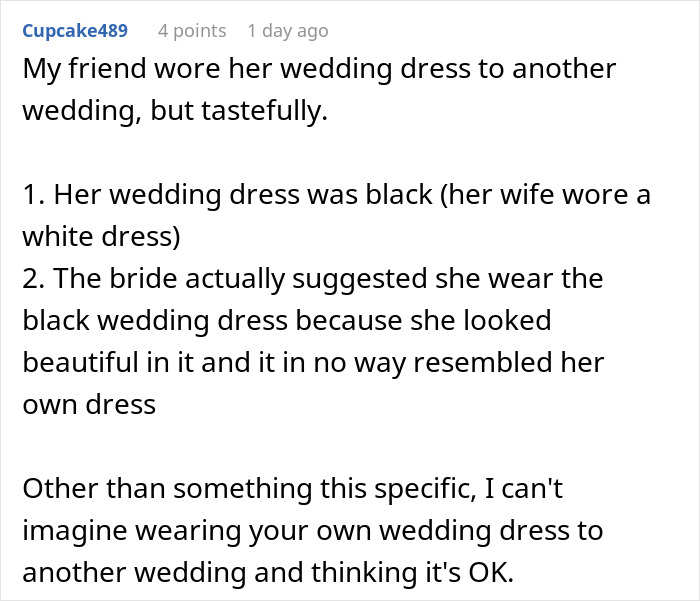This screenshot has width=700, height=601.
Task: Click list item 1 about the black dress
Action: click(x=336, y=195)
